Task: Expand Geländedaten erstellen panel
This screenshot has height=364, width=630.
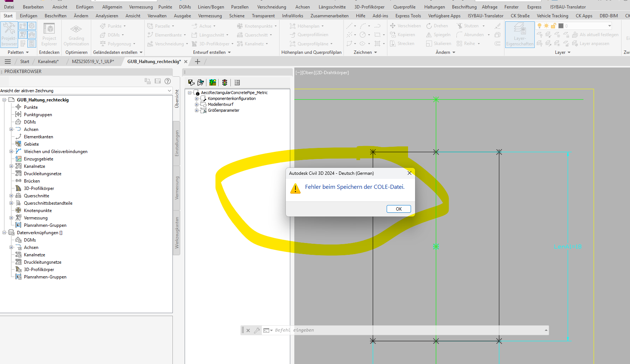Action: [x=118, y=52]
